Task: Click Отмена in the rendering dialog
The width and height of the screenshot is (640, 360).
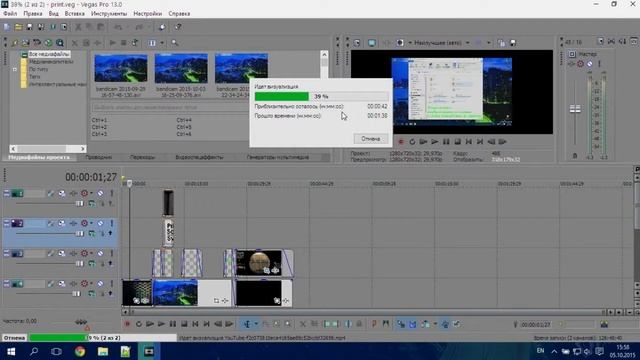Action: coord(371,138)
